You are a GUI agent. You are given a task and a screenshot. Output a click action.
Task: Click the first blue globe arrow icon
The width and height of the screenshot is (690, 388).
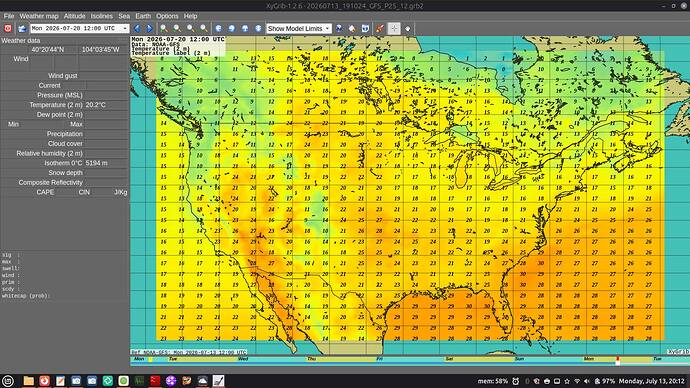(x=218, y=28)
